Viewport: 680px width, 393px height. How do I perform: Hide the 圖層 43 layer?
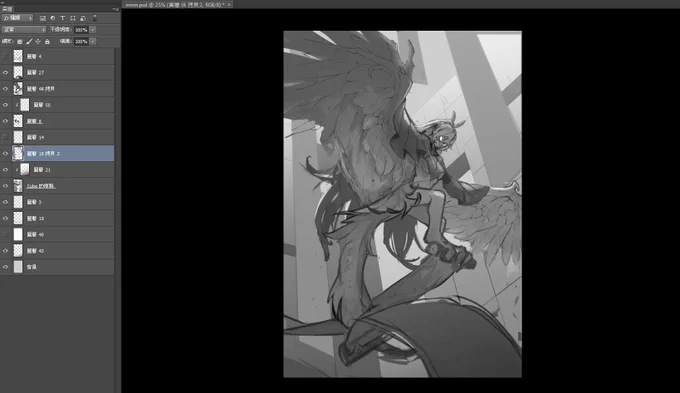pos(5,251)
